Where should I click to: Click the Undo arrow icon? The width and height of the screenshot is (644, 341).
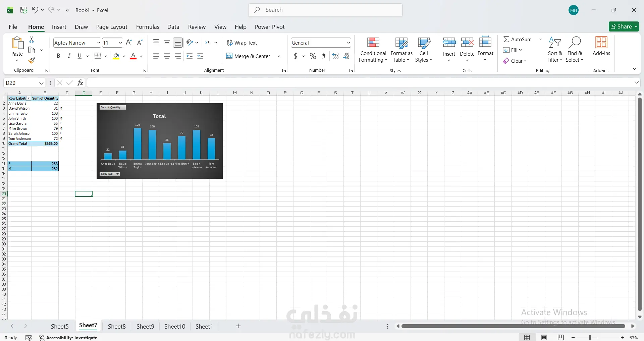(x=35, y=10)
